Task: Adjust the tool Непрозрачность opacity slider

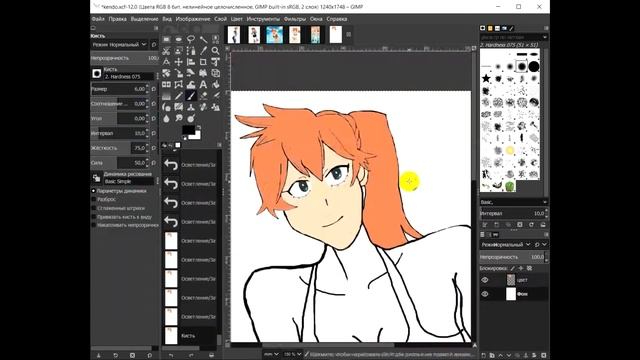Action: click(x=124, y=58)
